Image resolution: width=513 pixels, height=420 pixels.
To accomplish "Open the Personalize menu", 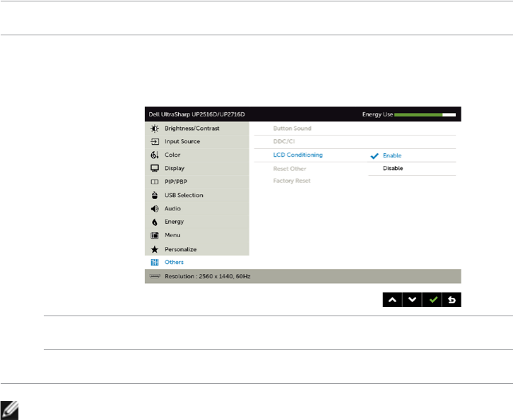I will click(196, 249).
